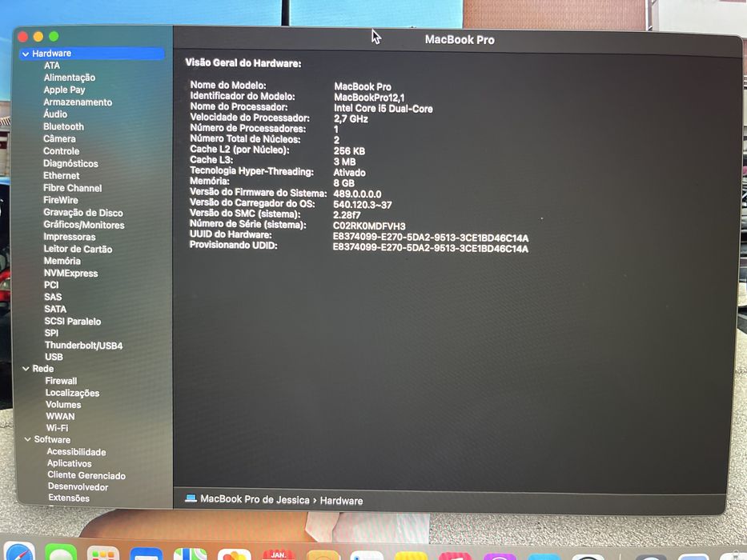Open Launchpad from the Dock

[103, 554]
